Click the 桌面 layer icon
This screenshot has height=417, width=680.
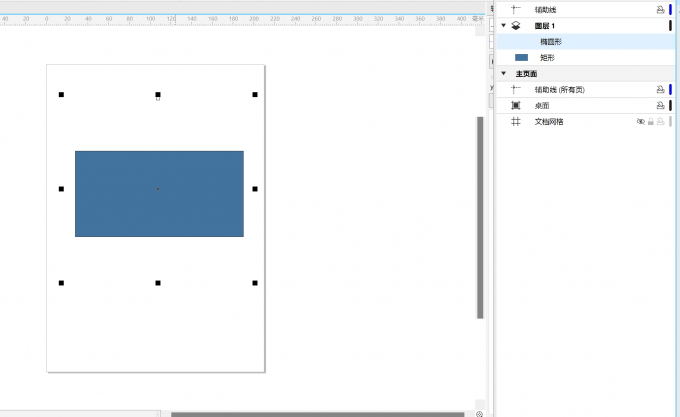tap(516, 105)
